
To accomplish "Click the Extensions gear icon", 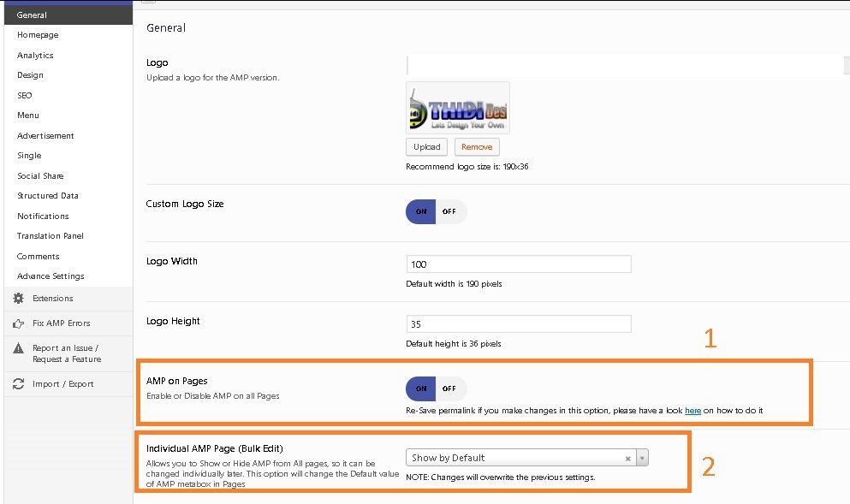I will 18,299.
